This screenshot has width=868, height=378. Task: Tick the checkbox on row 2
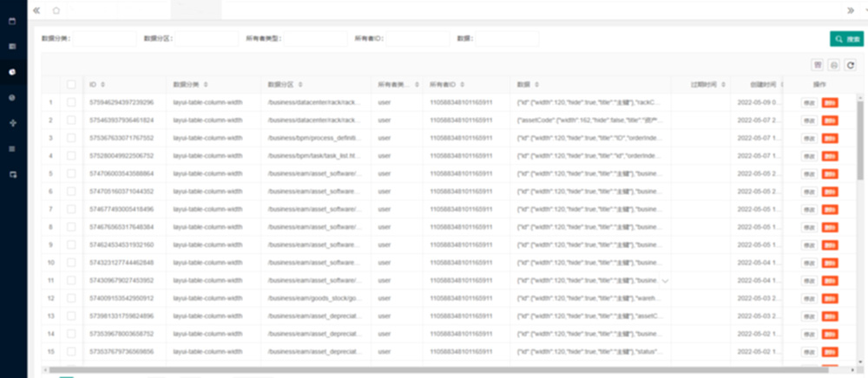[71, 120]
